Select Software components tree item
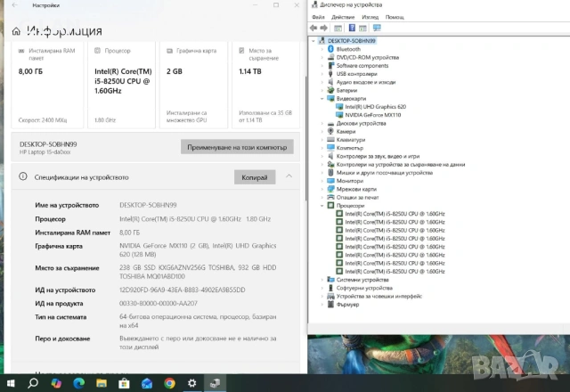This screenshot has width=570, height=392. [x=362, y=65]
